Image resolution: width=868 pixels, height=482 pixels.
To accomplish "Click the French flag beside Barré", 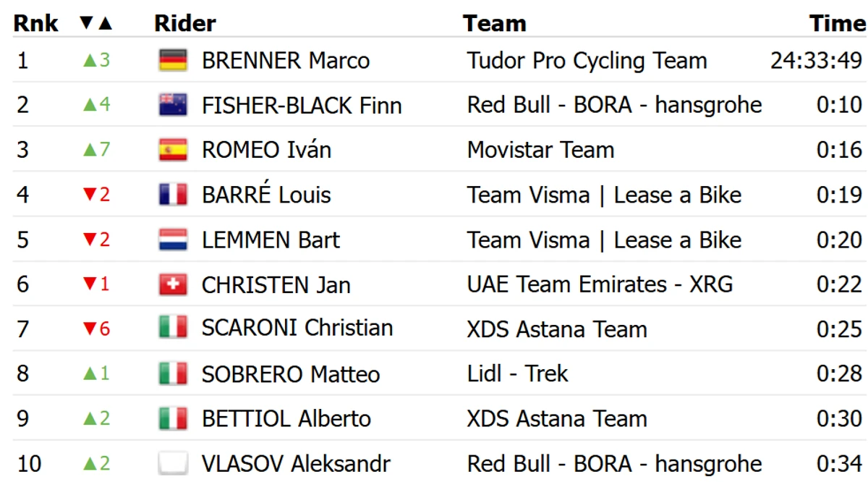I will [x=173, y=195].
